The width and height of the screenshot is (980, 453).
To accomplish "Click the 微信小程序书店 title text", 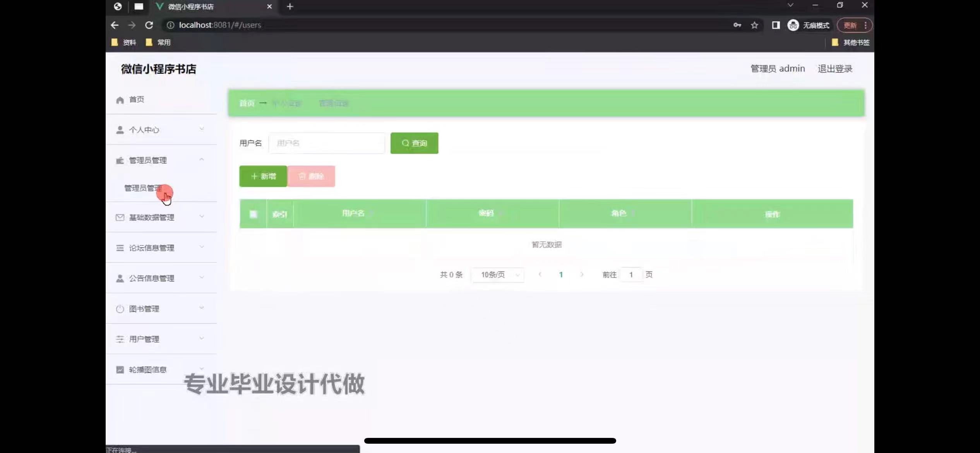I will 159,69.
